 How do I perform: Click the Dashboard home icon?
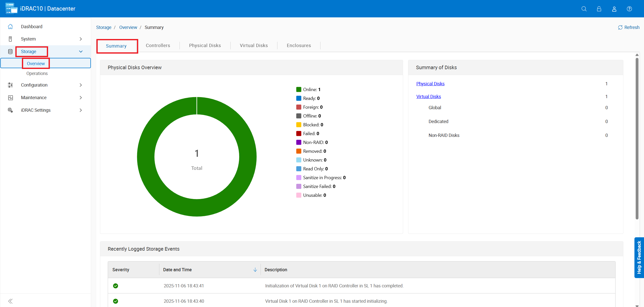click(x=10, y=26)
